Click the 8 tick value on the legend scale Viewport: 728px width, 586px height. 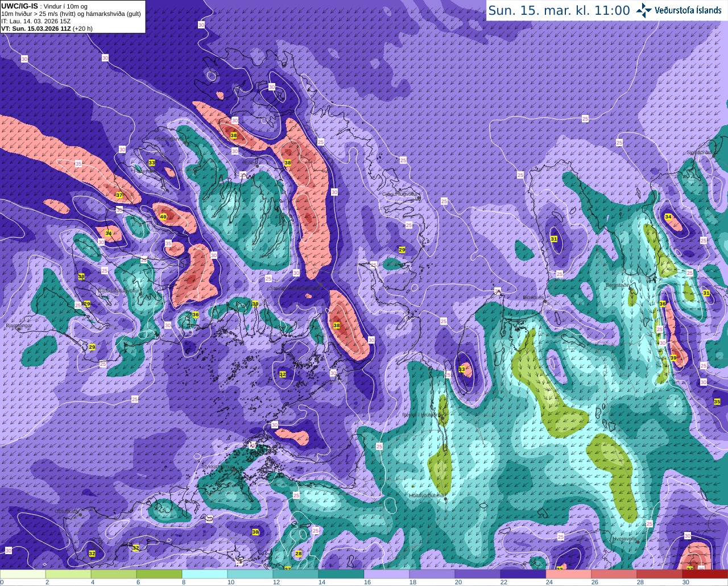point(184,582)
